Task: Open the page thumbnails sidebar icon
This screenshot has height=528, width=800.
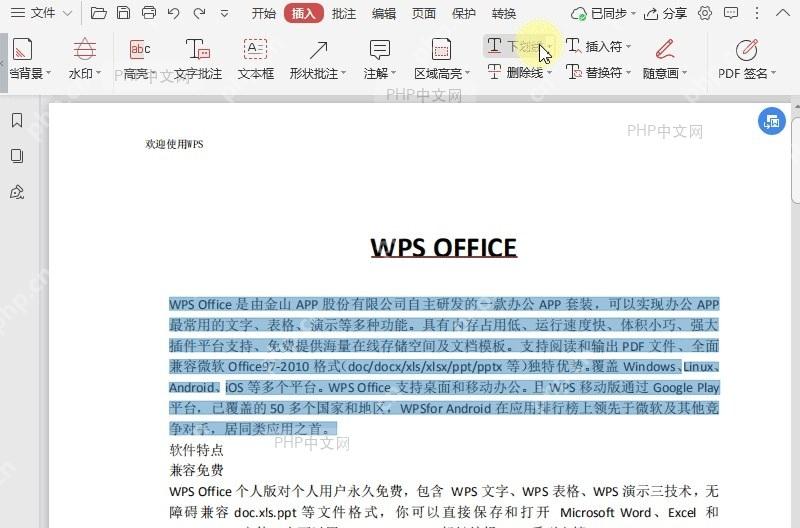Action: (17, 156)
